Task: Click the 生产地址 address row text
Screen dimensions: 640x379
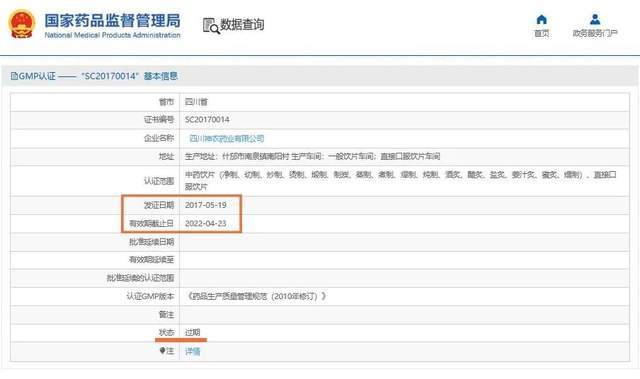Action: click(x=312, y=156)
